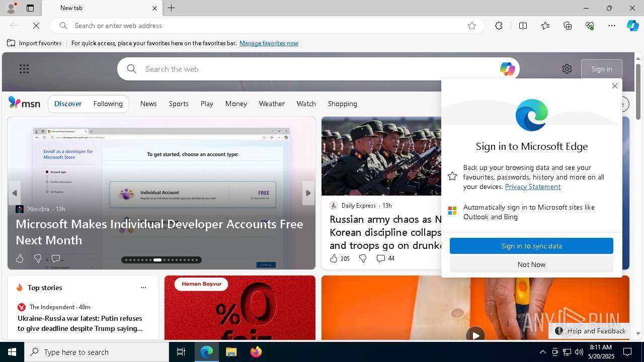644x362 pixels.
Task: Toggle split screen view
Action: [x=523, y=26]
